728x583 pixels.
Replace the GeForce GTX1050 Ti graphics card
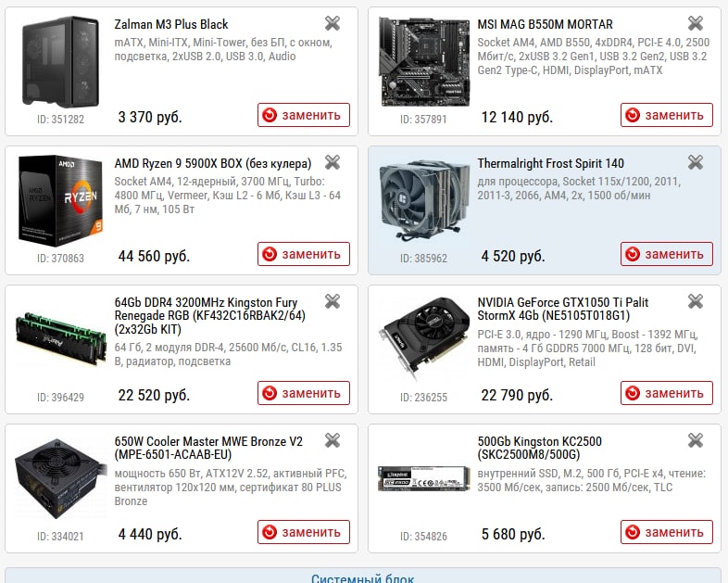[667, 393]
